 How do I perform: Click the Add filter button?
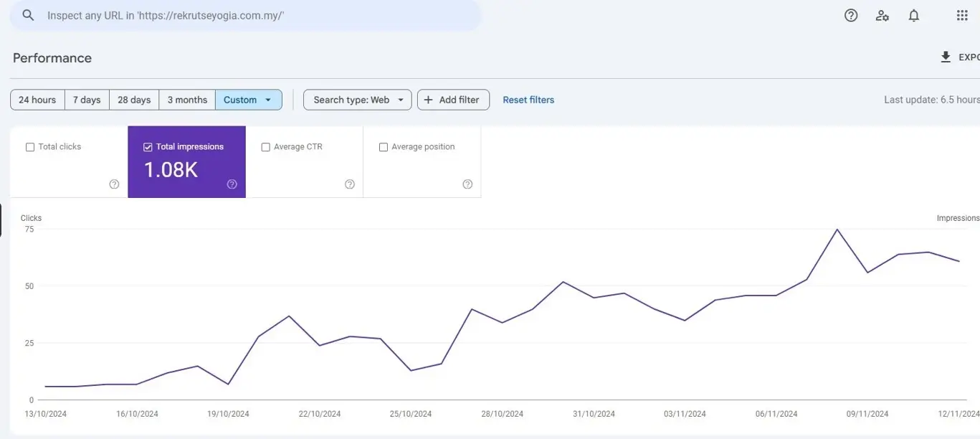[x=453, y=99]
